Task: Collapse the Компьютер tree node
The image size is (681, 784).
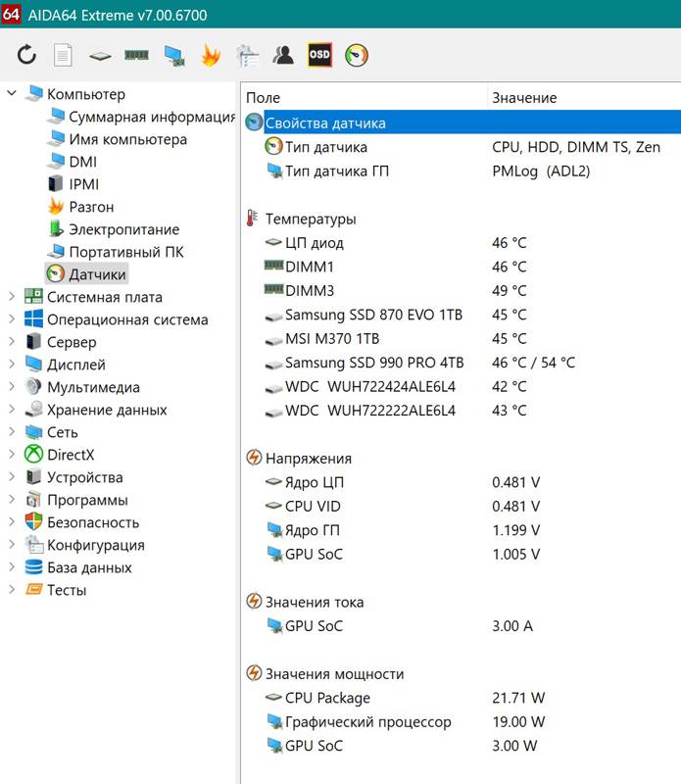Action: click(x=12, y=94)
